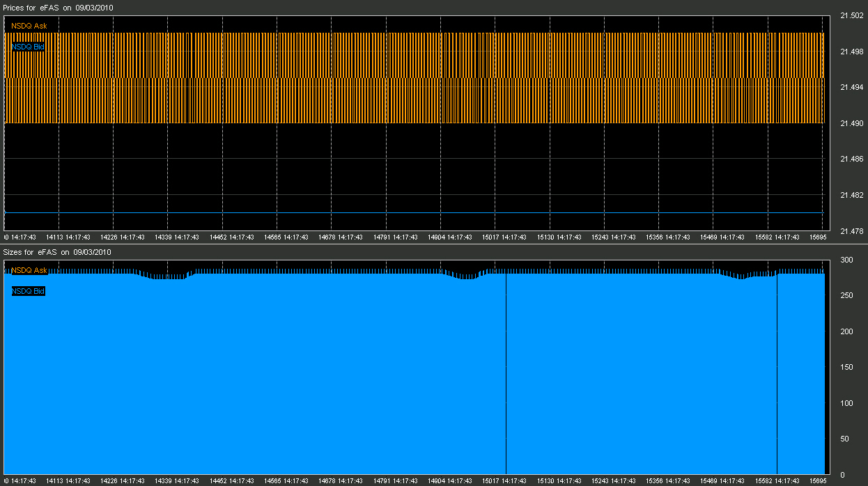868x486 pixels.
Task: Click '14565 14:17:43' label under Prices chart
Action: (286, 237)
